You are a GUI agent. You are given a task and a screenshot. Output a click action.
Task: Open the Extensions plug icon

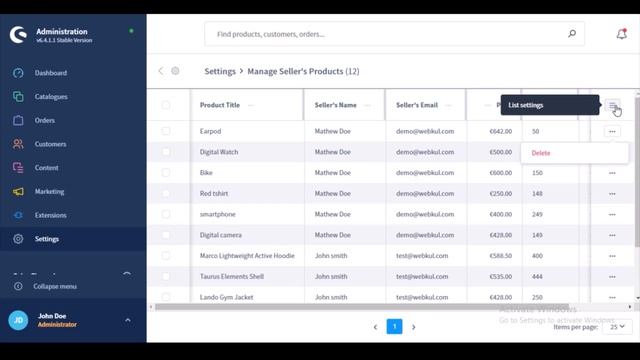[x=18, y=215]
